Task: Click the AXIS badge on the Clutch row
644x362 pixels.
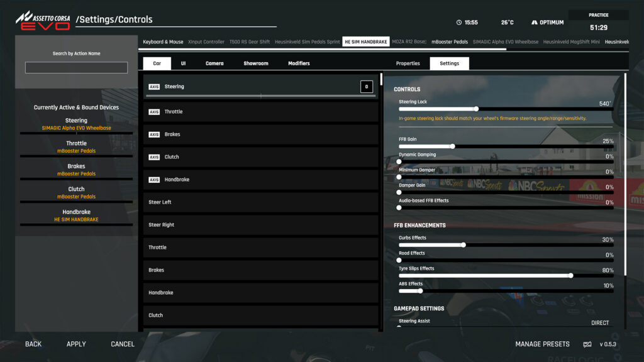Action: coord(154,157)
